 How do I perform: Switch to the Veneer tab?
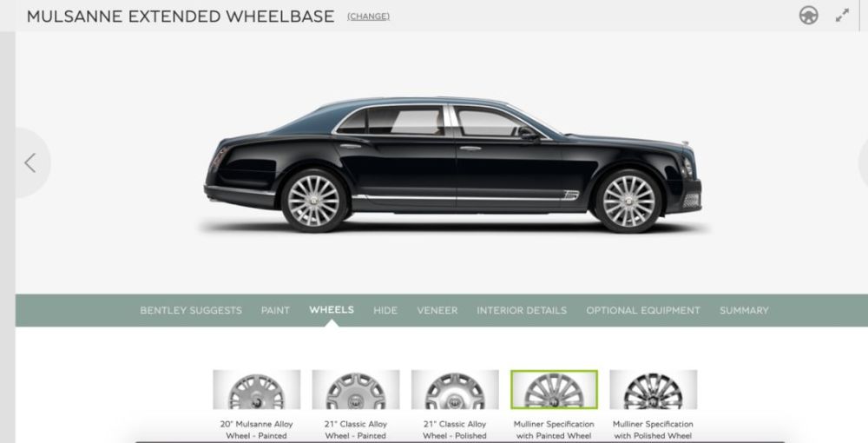pyautogui.click(x=437, y=310)
